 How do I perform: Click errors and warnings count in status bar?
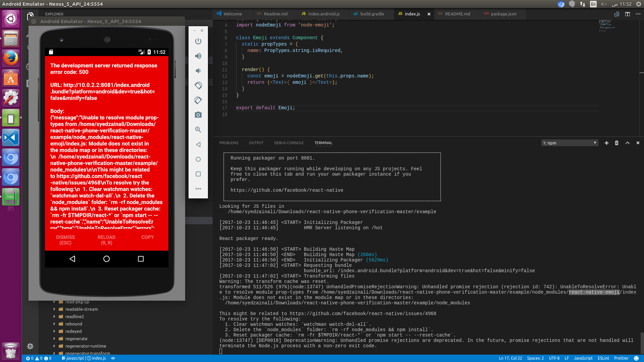point(39,358)
